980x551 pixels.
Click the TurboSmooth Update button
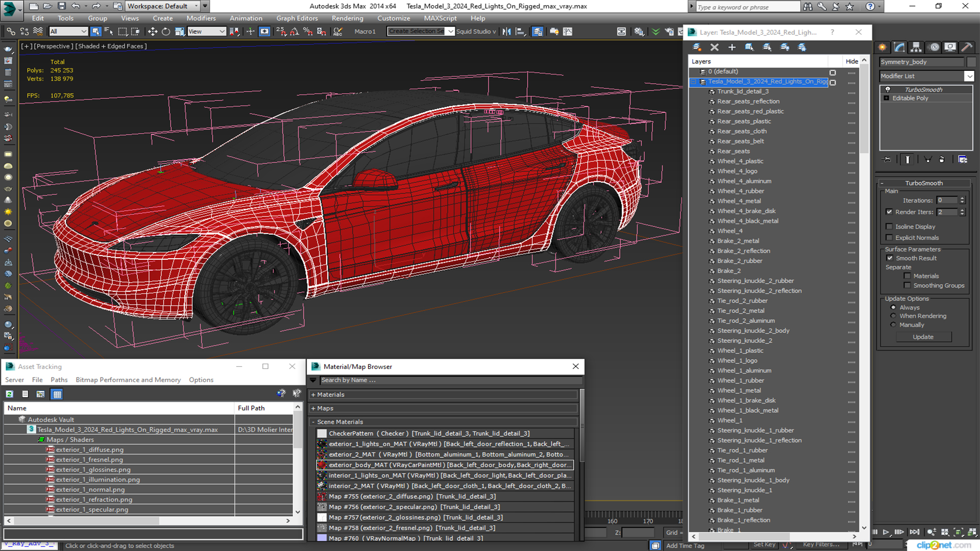(923, 337)
